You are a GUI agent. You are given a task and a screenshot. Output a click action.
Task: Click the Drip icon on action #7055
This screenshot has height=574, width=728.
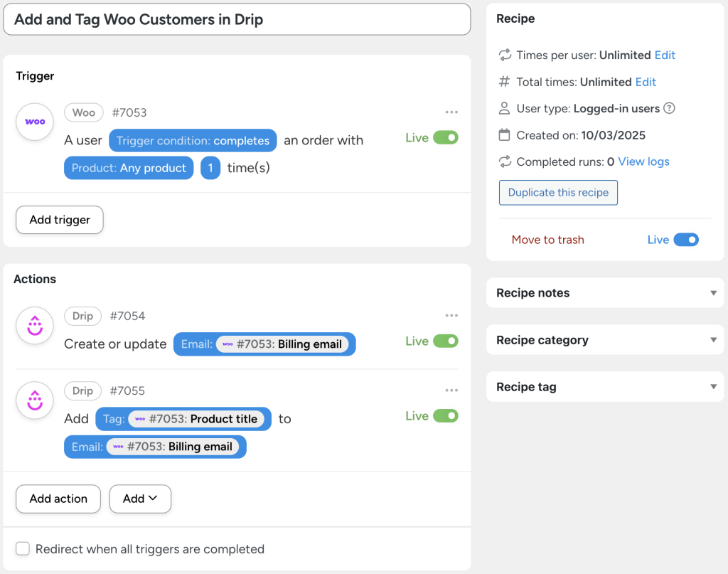34,400
